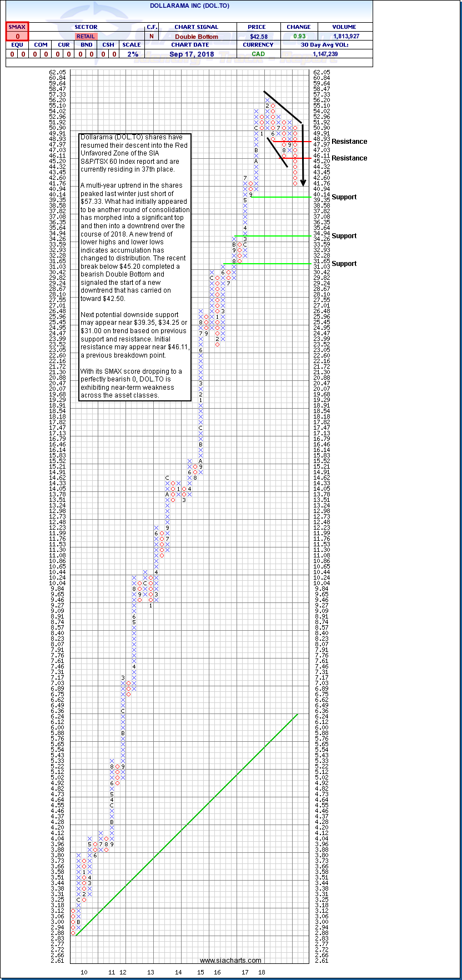Image resolution: width=462 pixels, height=980 pixels.
Task: Click the lower Resistance label near 45.20
Action: point(349,158)
